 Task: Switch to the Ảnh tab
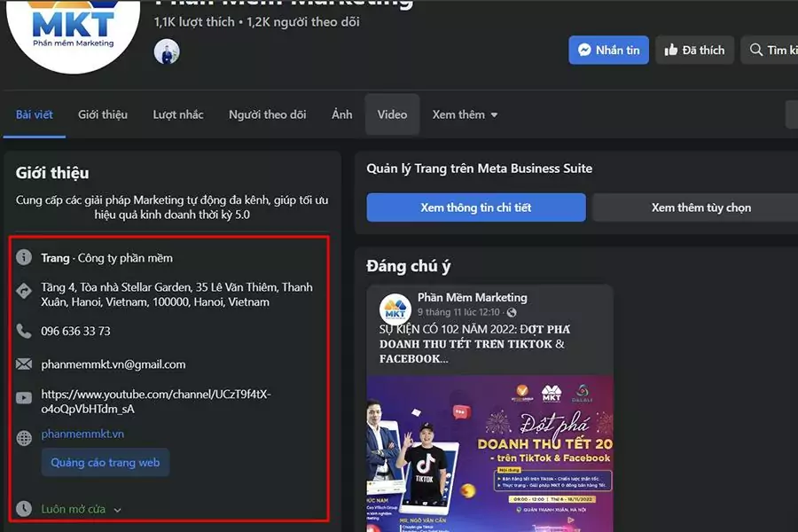[342, 114]
